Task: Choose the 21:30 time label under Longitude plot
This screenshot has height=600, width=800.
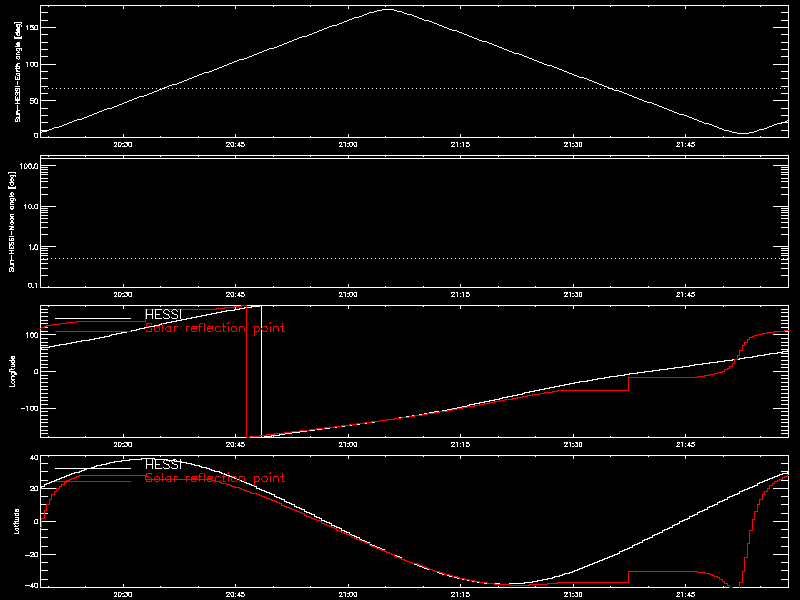Action: [573, 445]
